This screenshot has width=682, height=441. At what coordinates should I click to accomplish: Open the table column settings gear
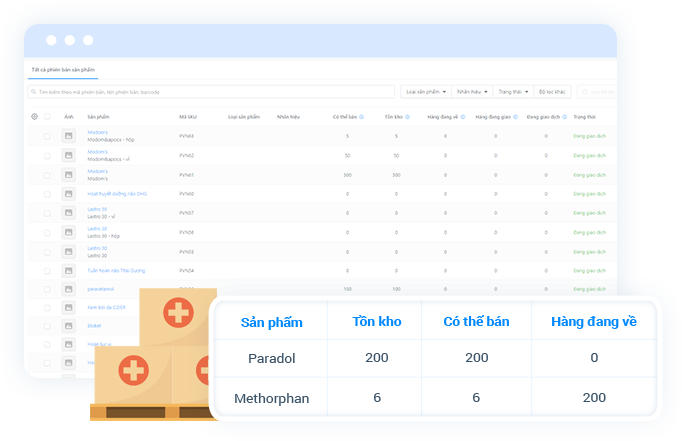34,117
